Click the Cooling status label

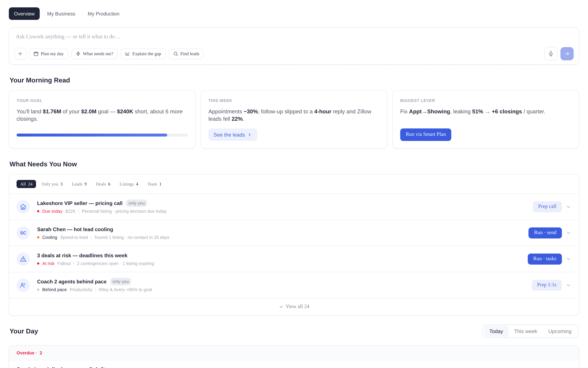pyautogui.click(x=50, y=237)
